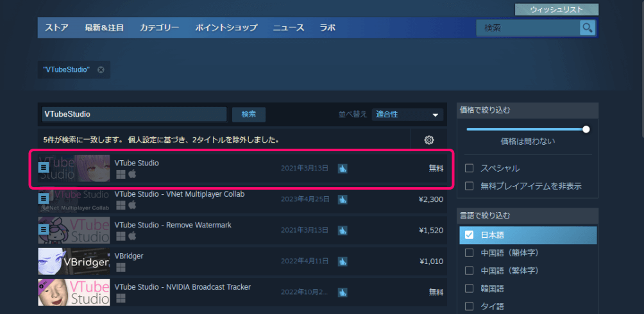Click the price range slider handle
Viewport: 644px width, 314px height.
click(x=586, y=129)
